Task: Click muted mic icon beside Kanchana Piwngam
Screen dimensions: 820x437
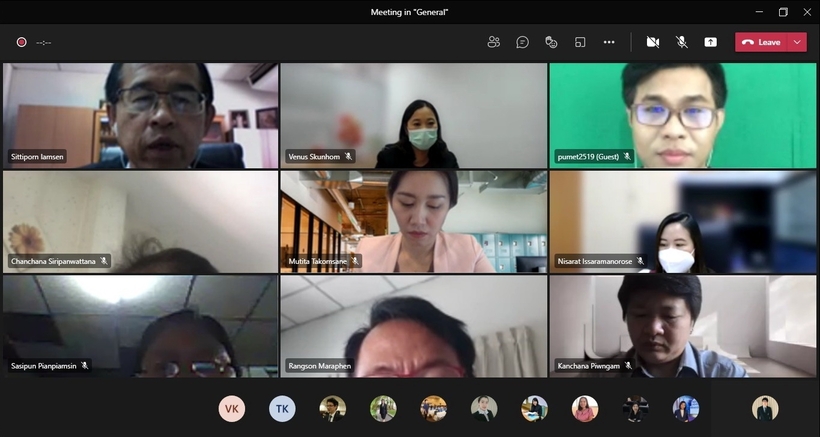Action: [628, 365]
